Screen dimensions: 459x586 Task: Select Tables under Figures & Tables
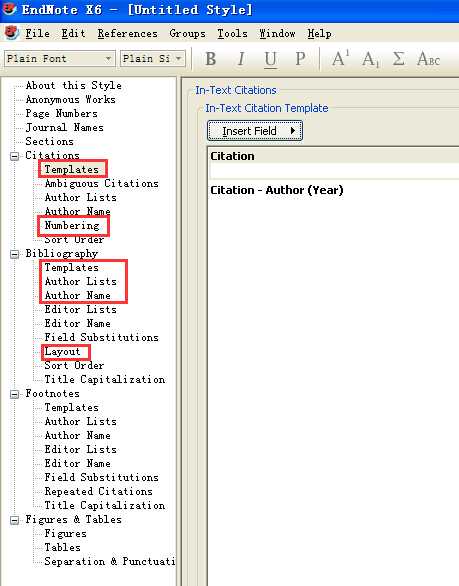click(x=62, y=548)
